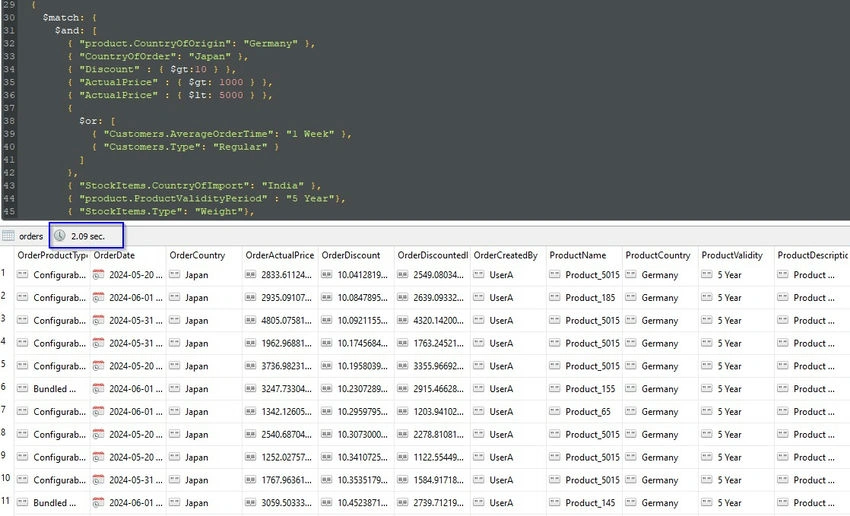Select the cell with price 1962.96881

pos(280,343)
